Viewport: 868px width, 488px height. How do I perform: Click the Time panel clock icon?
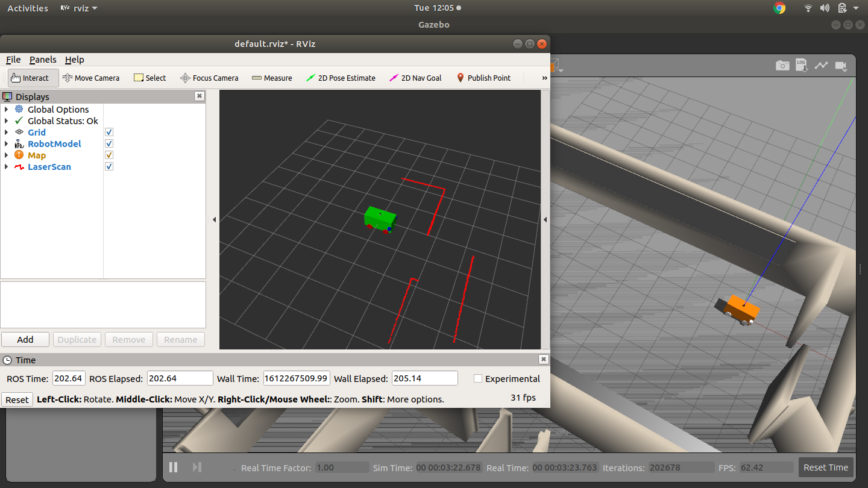[x=8, y=360]
